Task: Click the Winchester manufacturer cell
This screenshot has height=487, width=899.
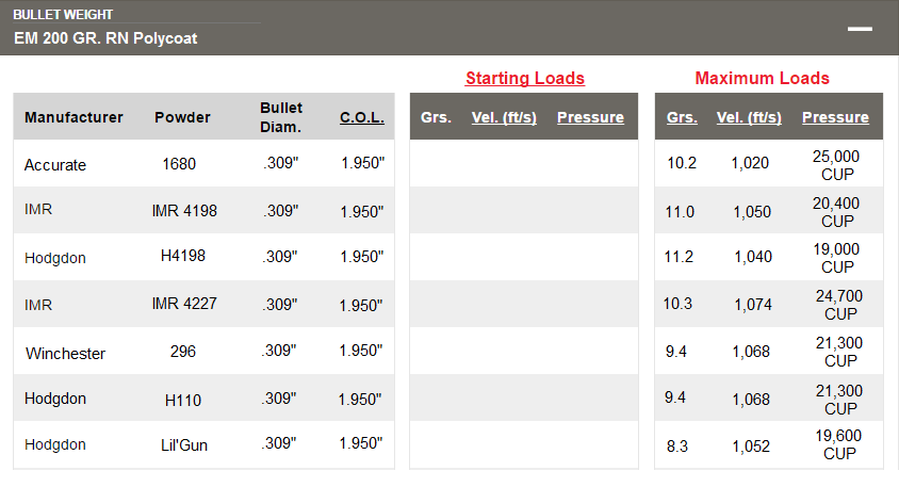Action: tap(65, 353)
